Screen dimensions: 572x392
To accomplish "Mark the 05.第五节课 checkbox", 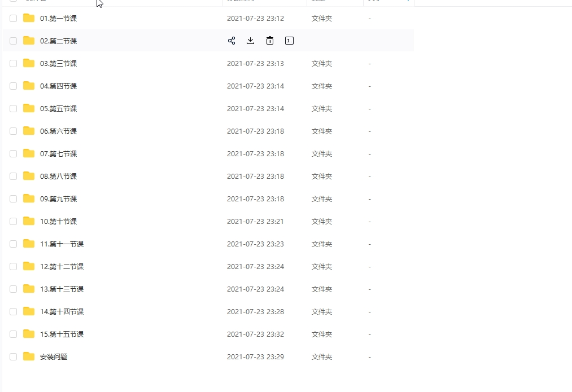I will click(13, 108).
